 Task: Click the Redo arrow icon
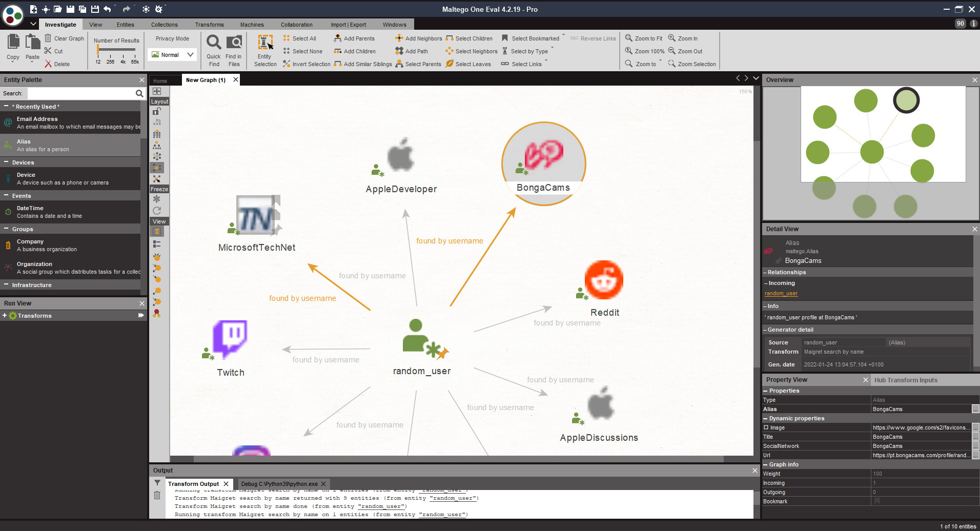(127, 9)
